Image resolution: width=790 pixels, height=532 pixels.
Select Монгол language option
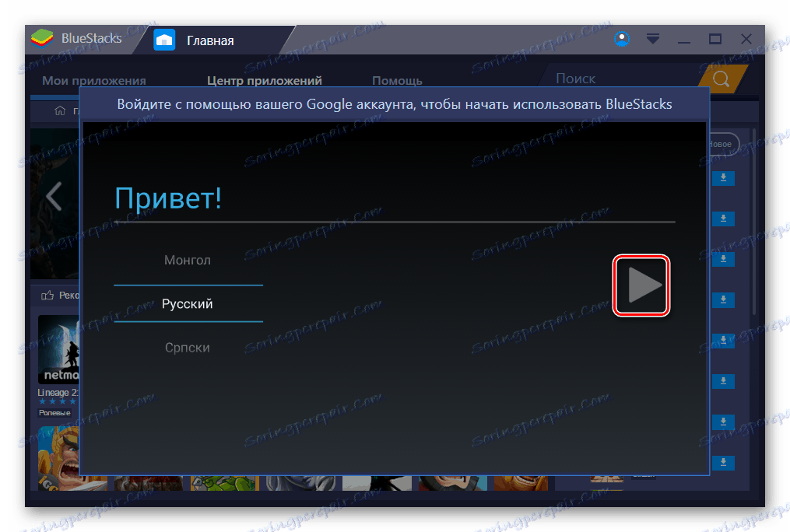click(188, 261)
